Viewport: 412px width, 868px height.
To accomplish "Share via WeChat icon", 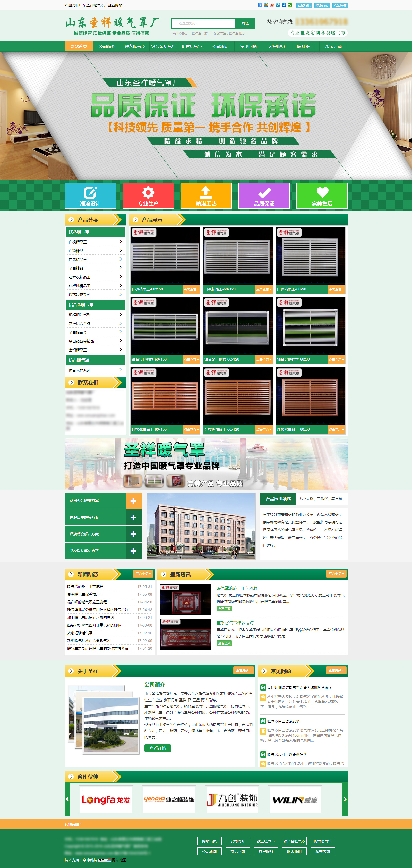I will [290, 5].
